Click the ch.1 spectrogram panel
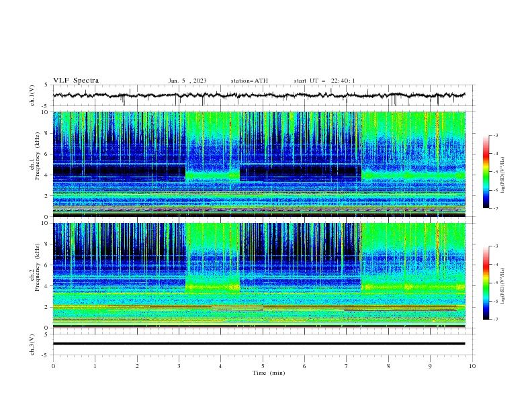Viewport: 532px width, 411px height. point(259,164)
